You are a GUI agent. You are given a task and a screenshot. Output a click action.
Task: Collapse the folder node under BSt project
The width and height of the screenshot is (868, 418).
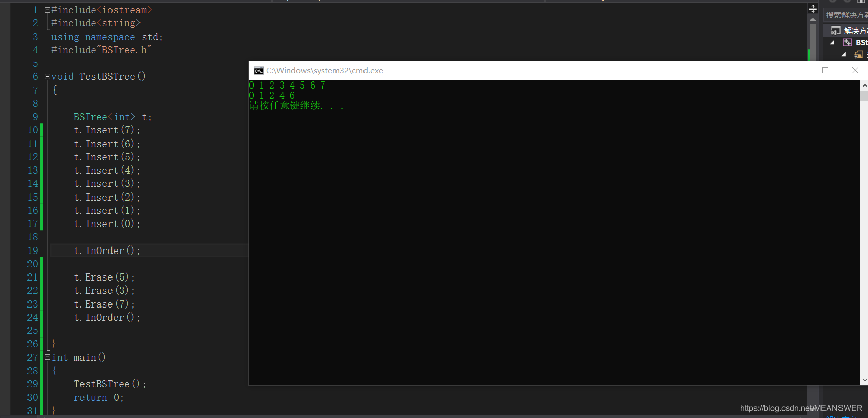coord(844,54)
